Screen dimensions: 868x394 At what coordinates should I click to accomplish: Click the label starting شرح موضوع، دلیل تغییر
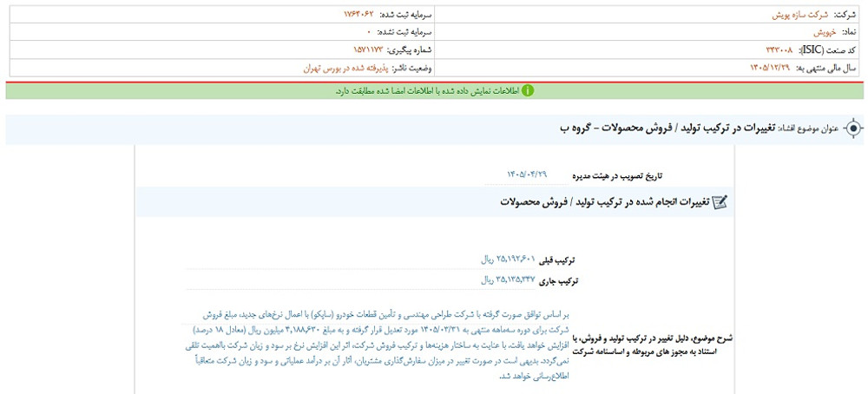654,344
